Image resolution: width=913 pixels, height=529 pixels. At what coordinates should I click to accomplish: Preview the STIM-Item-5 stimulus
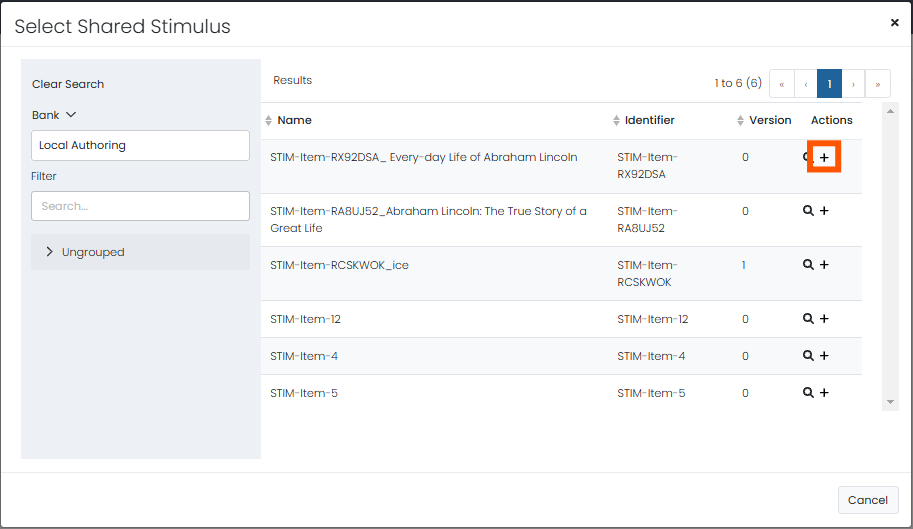[x=808, y=393]
